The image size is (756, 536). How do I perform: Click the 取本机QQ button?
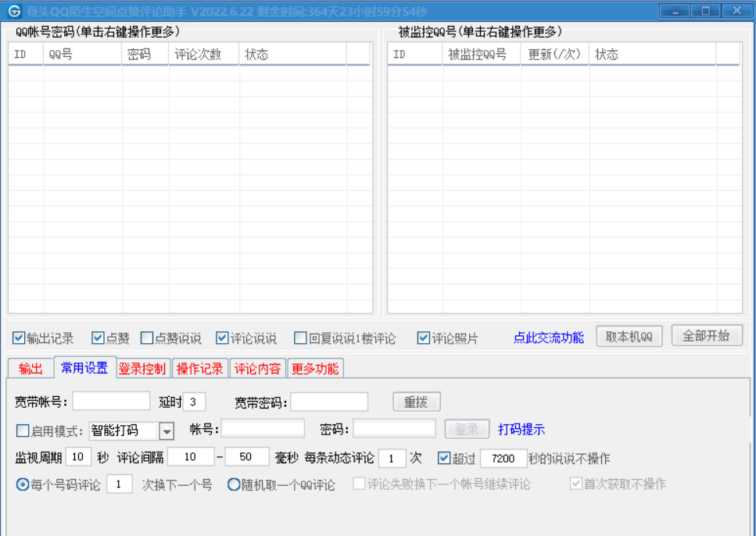click(629, 336)
